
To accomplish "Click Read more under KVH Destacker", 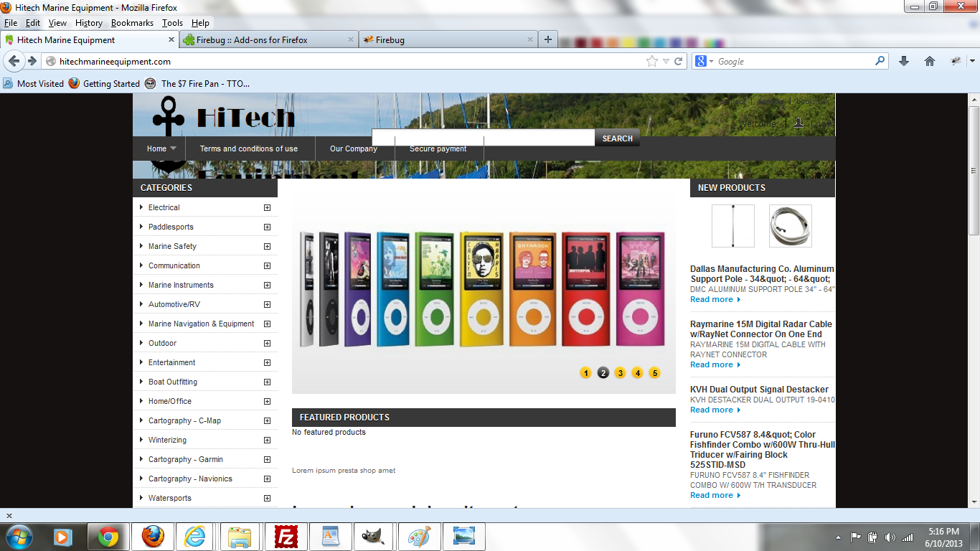I will coord(715,410).
